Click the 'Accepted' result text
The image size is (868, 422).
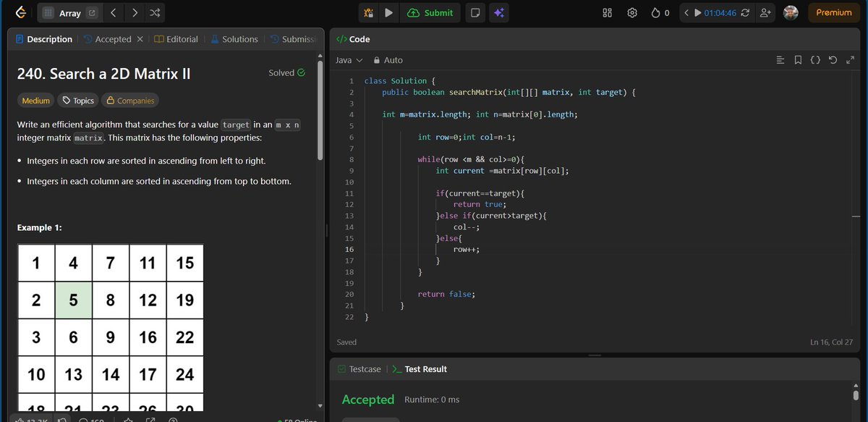pos(368,400)
